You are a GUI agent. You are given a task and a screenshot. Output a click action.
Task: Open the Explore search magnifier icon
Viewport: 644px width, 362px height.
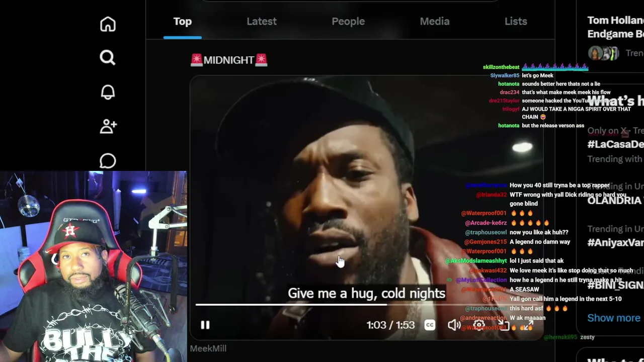pos(108,58)
